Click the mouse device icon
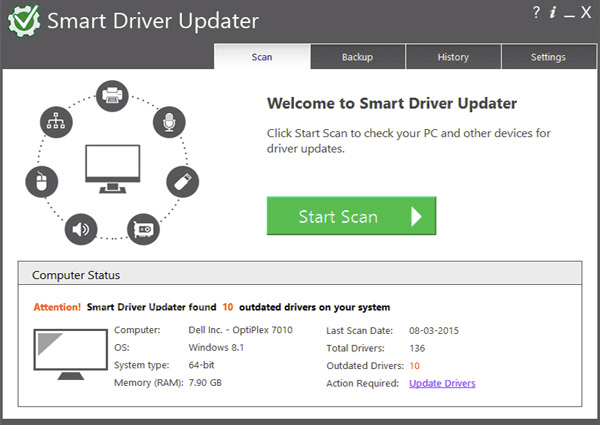Screen dimensions: 600x425 pyautogui.click(x=42, y=182)
